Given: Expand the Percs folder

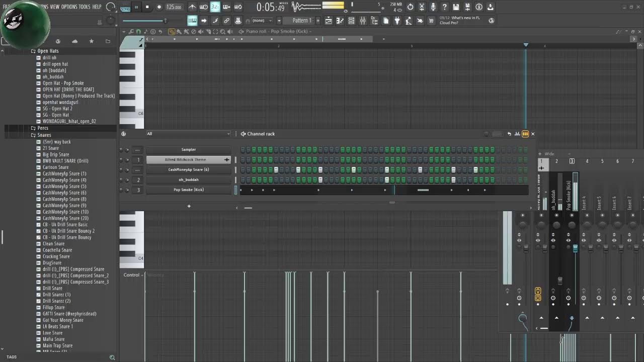Looking at the screenshot, I should click(43, 128).
